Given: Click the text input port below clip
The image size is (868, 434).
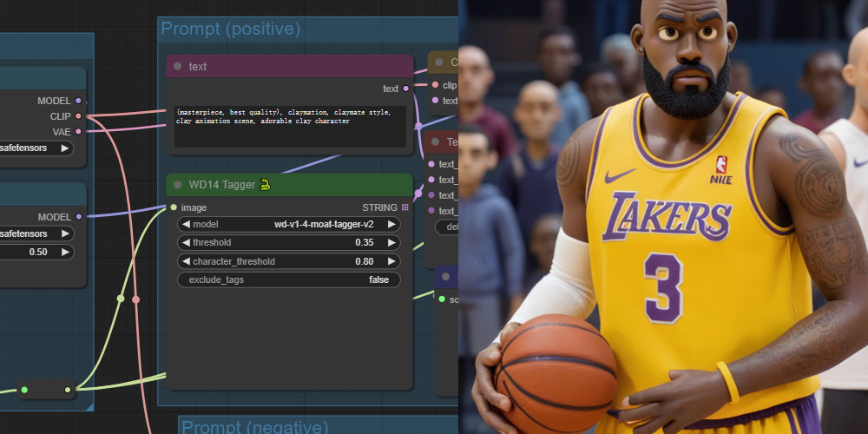Looking at the screenshot, I should pyautogui.click(x=435, y=101).
